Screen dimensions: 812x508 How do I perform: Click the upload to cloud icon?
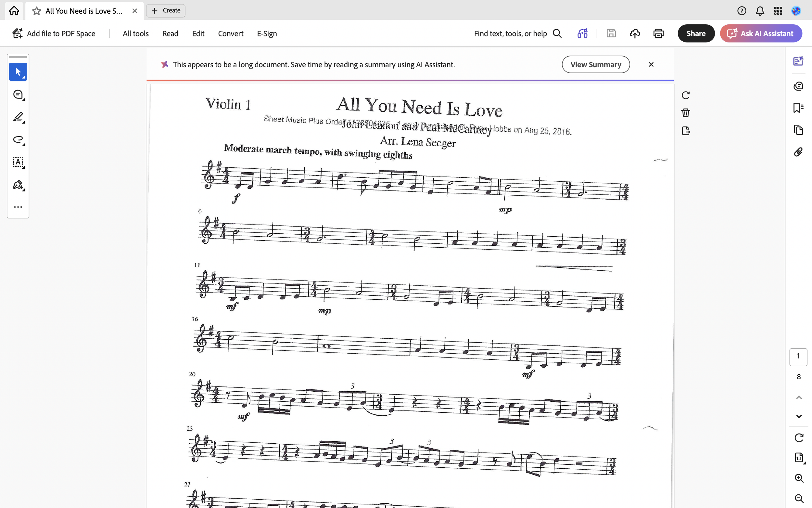tap(634, 33)
